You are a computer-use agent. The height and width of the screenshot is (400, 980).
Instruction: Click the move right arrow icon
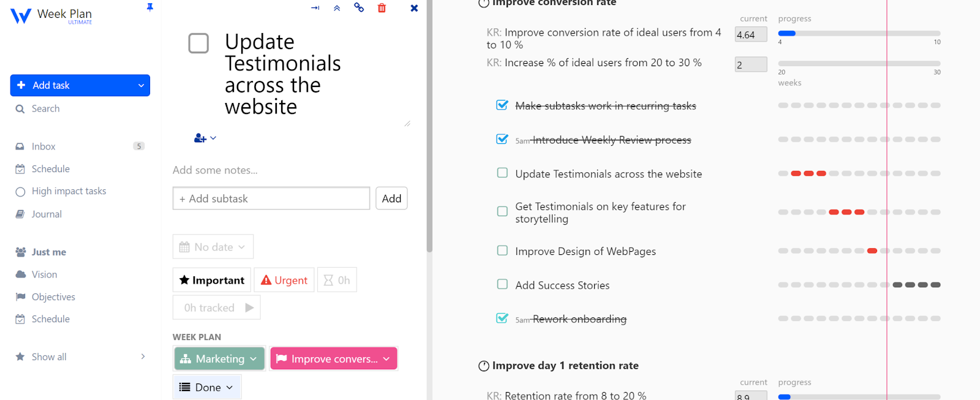pyautogui.click(x=315, y=8)
